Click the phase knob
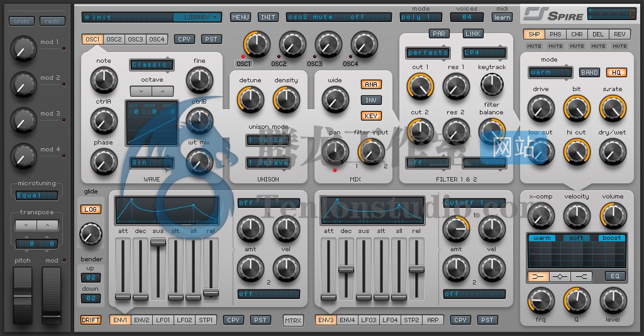Image resolution: width=644 pixels, height=336 pixels. pos(104,161)
